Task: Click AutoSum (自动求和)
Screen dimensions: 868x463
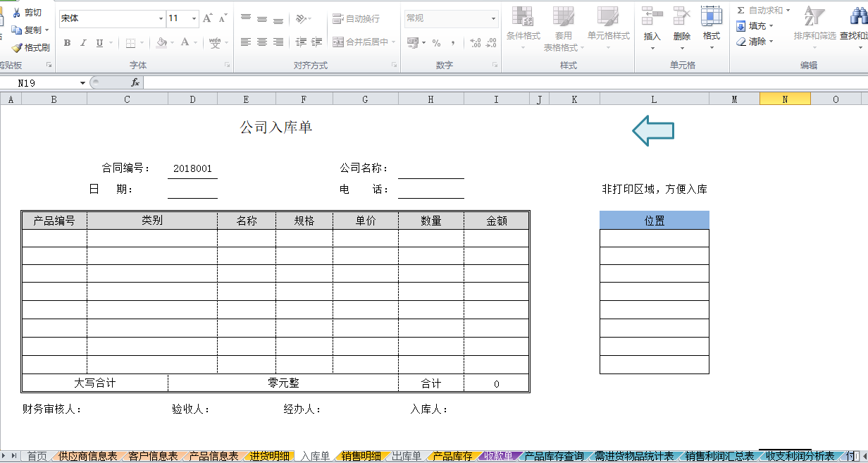Action: pos(759,11)
